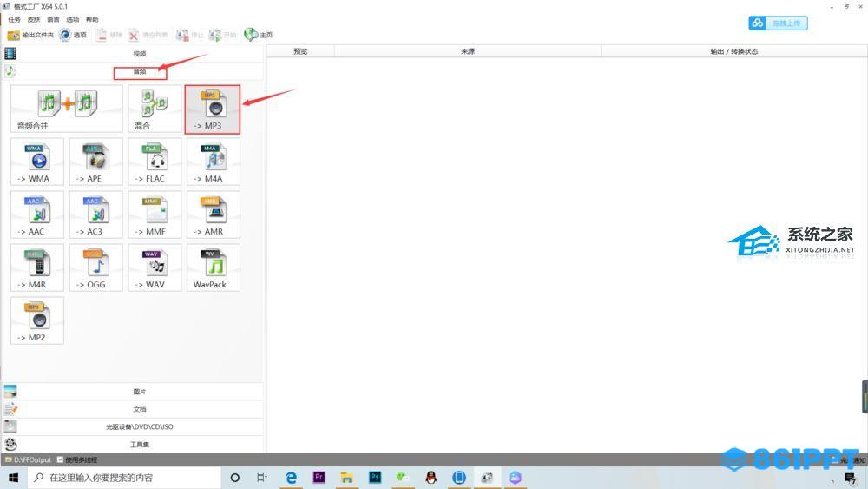Launch Microsoft Edge from taskbar
The width and height of the screenshot is (868, 489).
291,478
